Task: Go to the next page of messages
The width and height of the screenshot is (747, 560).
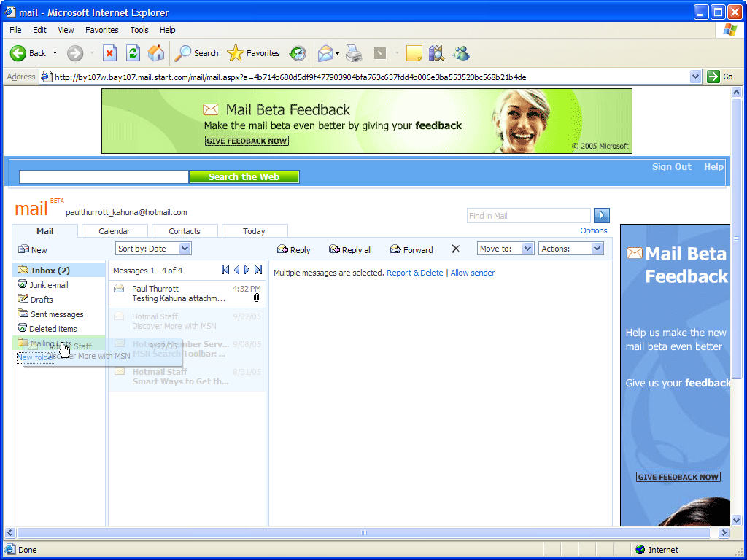Action: 247,270
